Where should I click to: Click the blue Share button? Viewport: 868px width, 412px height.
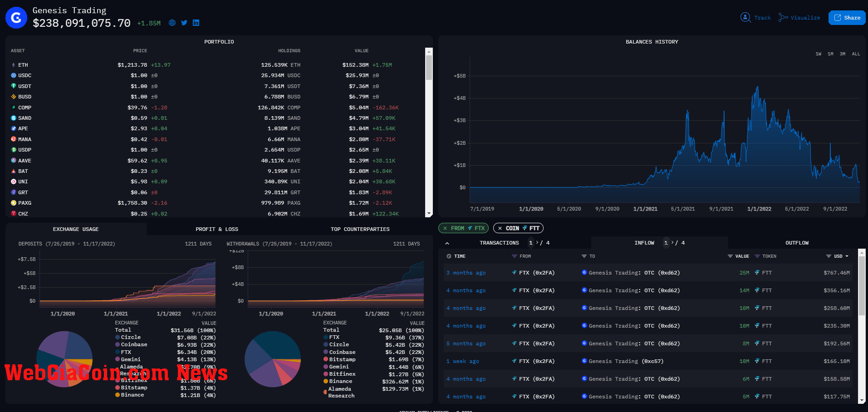[847, 18]
